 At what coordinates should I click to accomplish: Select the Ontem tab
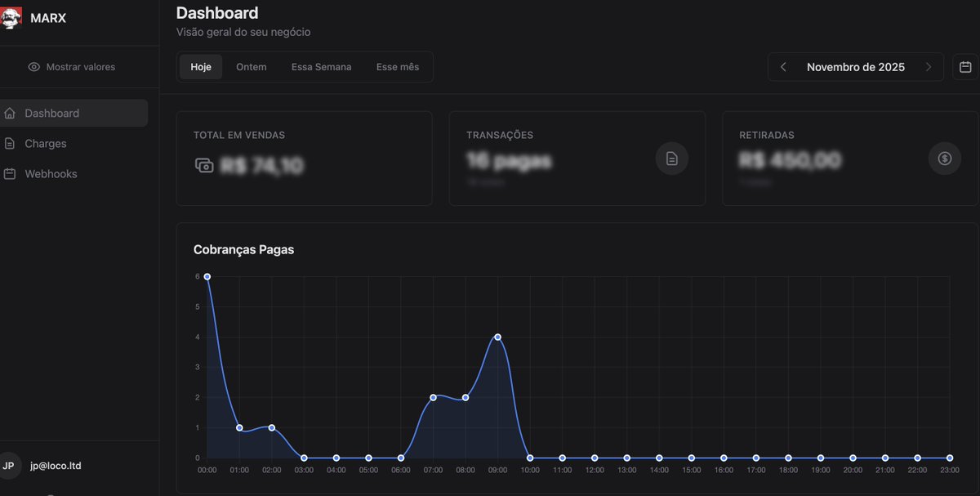pos(252,67)
